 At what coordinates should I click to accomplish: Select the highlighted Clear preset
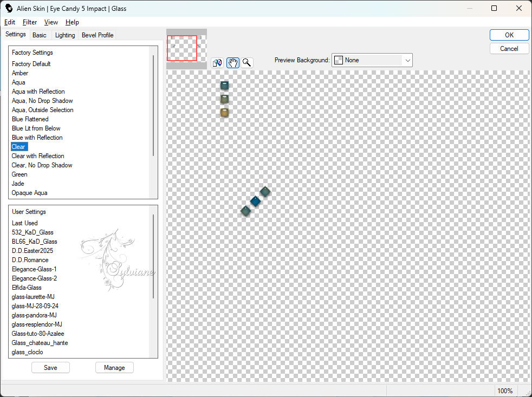(19, 147)
